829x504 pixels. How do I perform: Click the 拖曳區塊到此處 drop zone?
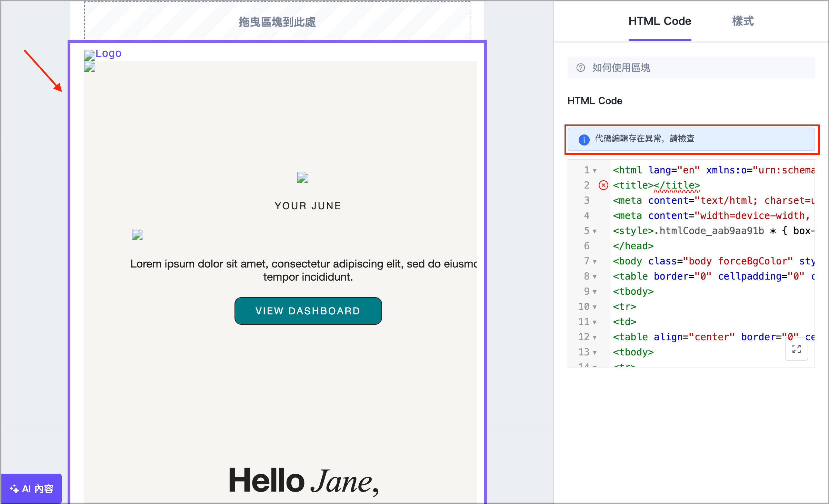pos(277,21)
